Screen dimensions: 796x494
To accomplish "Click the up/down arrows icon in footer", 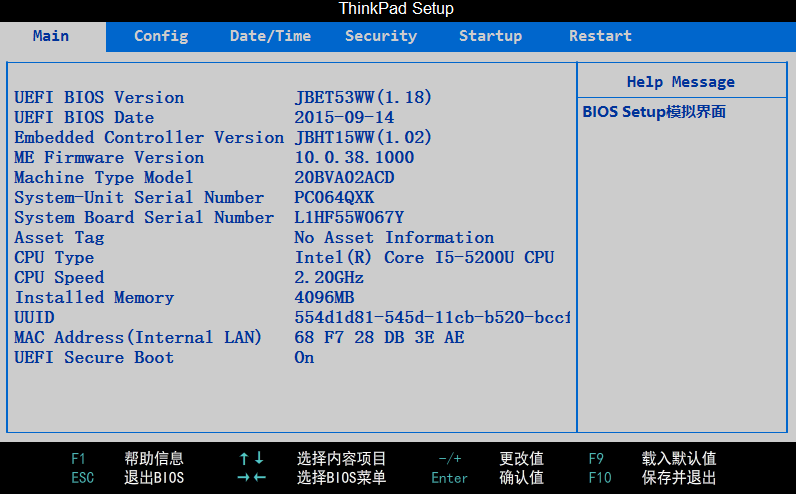I will tap(251, 458).
